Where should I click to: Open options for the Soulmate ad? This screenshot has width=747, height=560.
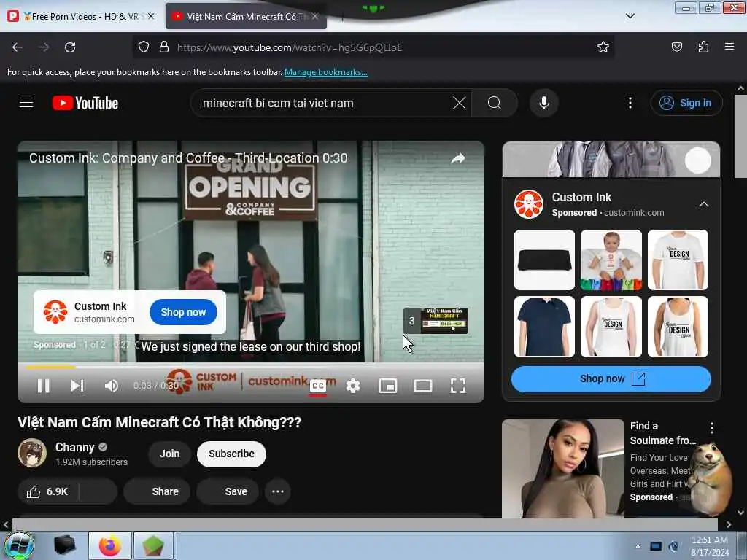pyautogui.click(x=712, y=427)
